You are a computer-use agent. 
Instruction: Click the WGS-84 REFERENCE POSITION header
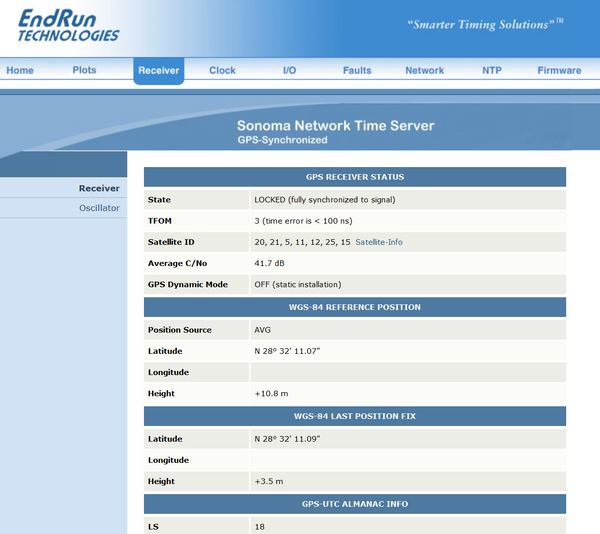click(355, 307)
